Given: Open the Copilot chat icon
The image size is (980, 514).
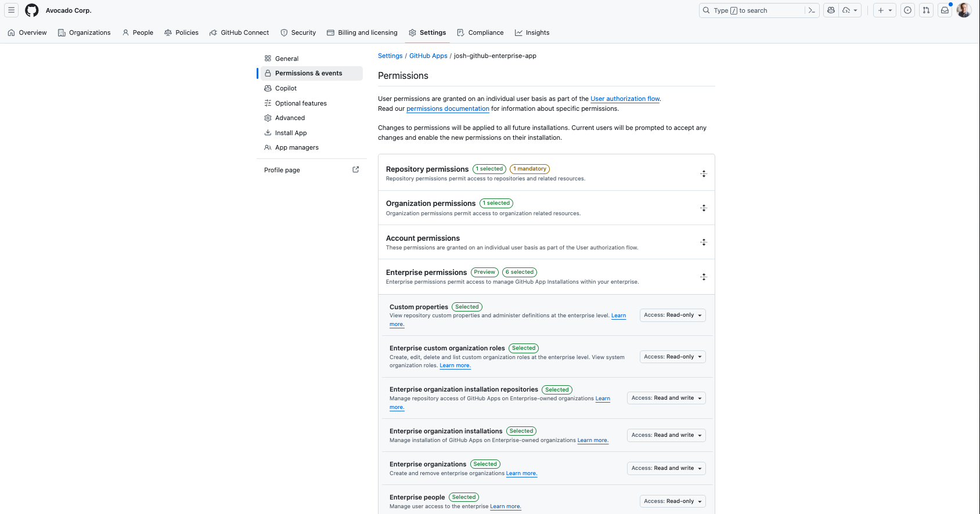Looking at the screenshot, I should pos(831,10).
